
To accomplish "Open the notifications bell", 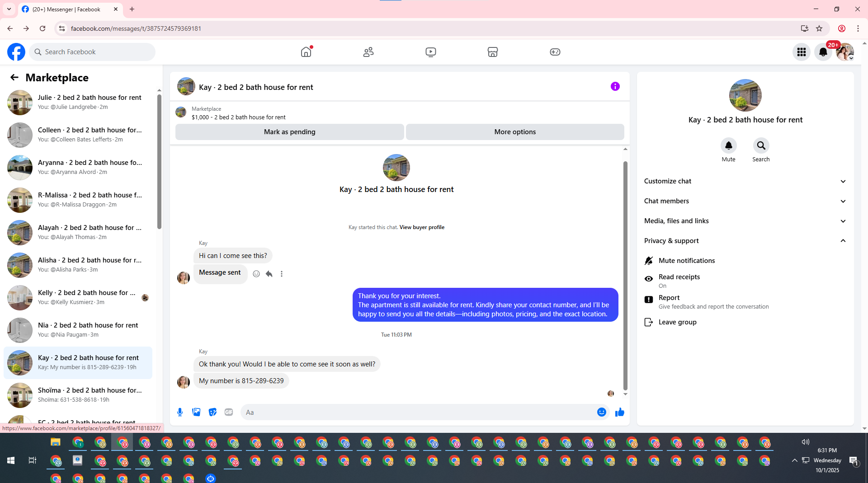I will pos(823,52).
